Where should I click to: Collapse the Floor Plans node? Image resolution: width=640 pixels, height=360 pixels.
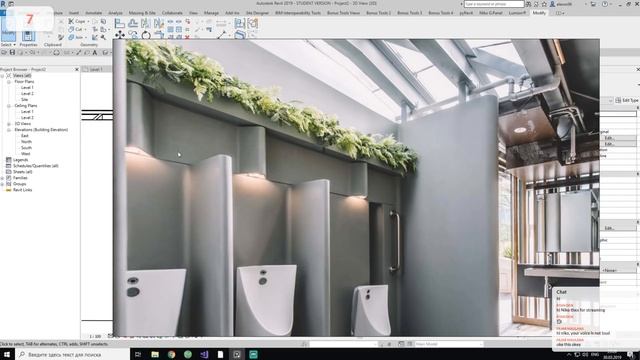tap(9, 82)
